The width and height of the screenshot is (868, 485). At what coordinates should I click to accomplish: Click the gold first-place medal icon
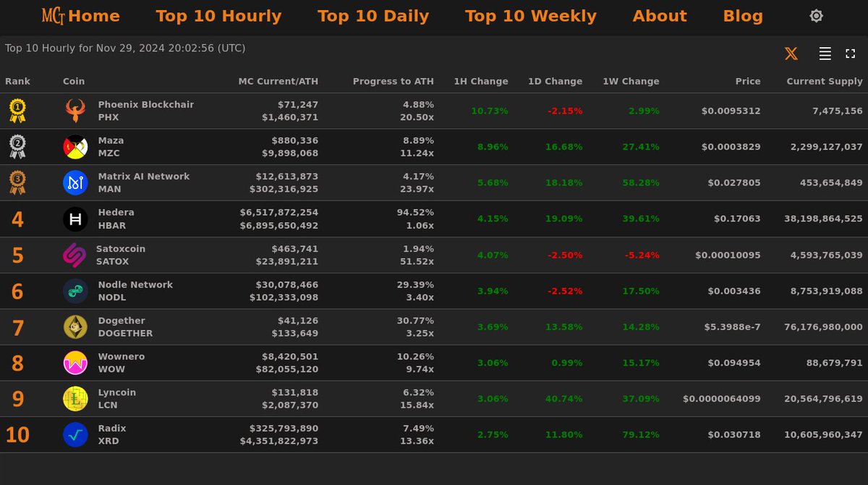[17, 111]
